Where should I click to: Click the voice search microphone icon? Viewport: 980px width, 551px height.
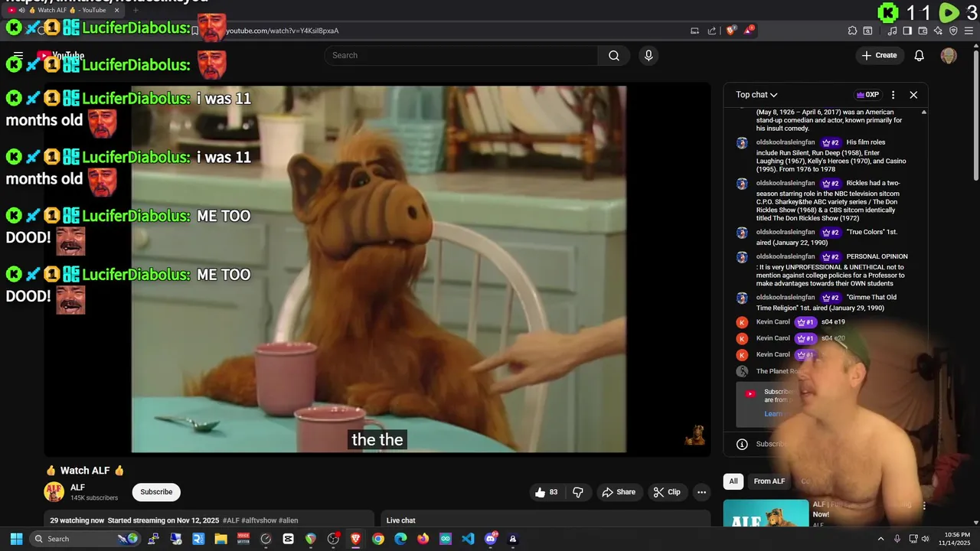coord(648,55)
